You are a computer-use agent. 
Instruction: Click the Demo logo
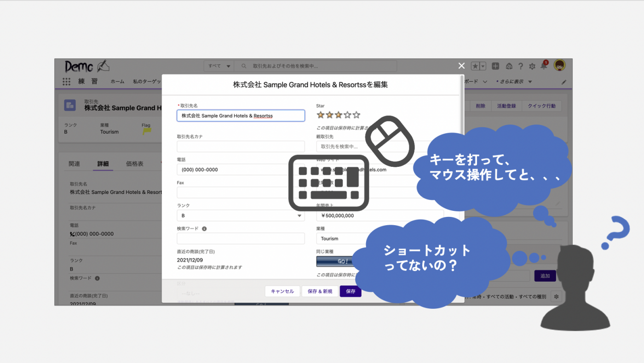coord(86,67)
